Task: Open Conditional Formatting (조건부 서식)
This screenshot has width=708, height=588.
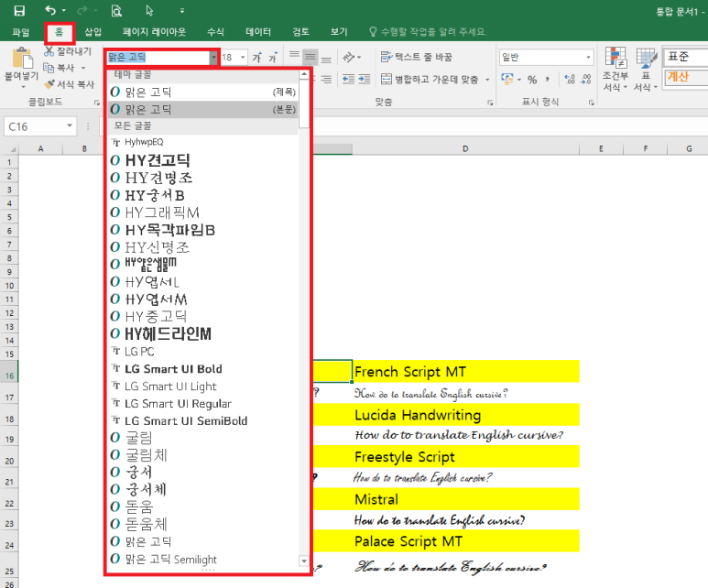Action: [x=615, y=69]
